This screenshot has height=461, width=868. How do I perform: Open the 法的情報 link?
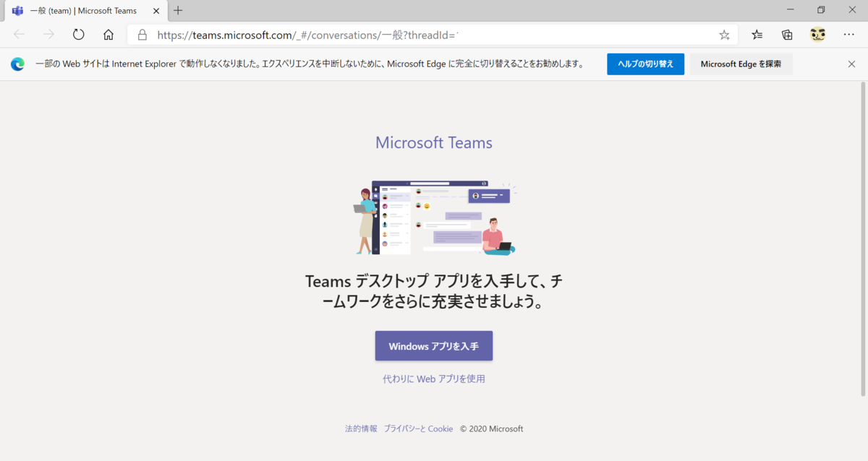(x=361, y=428)
